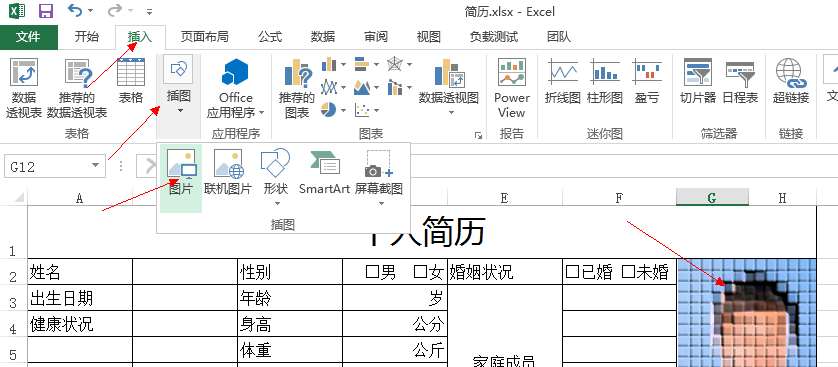The height and width of the screenshot is (367, 838).
Task: Click the □男 □女 gender cell
Action: click(394, 272)
